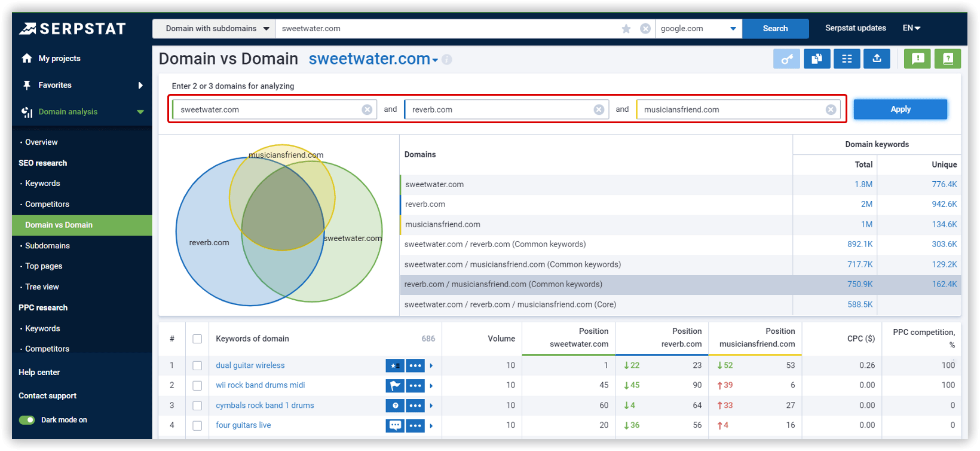The image size is (980, 451).
Task: Click the 892.1K common keywords total
Action: point(860,244)
